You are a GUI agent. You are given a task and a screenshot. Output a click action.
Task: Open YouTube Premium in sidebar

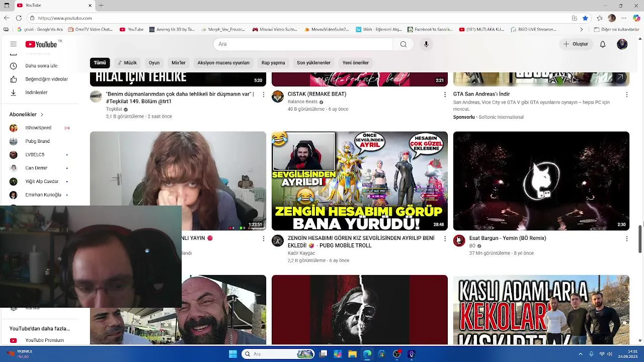coord(40,340)
